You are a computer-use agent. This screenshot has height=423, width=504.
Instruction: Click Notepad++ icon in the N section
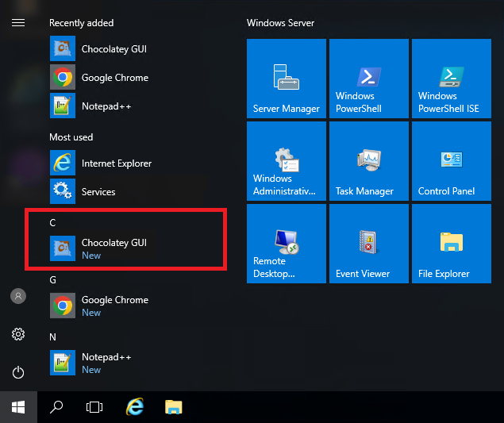coord(63,363)
